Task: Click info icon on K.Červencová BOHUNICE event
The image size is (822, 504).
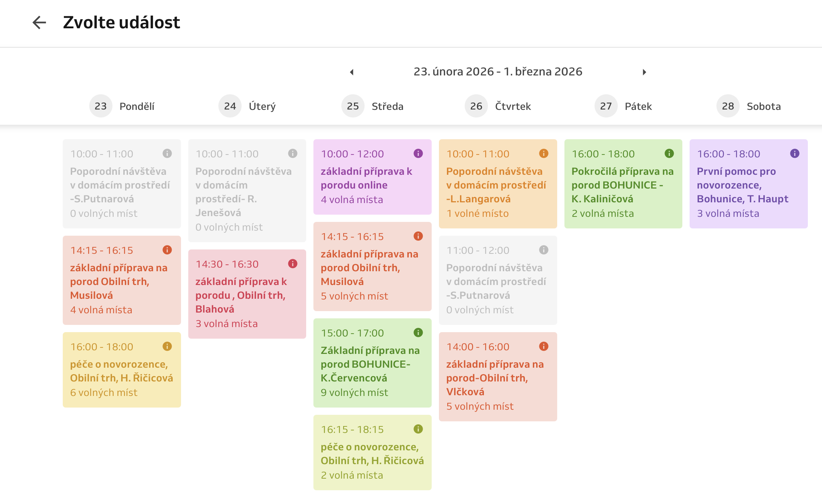Action: [x=418, y=332]
